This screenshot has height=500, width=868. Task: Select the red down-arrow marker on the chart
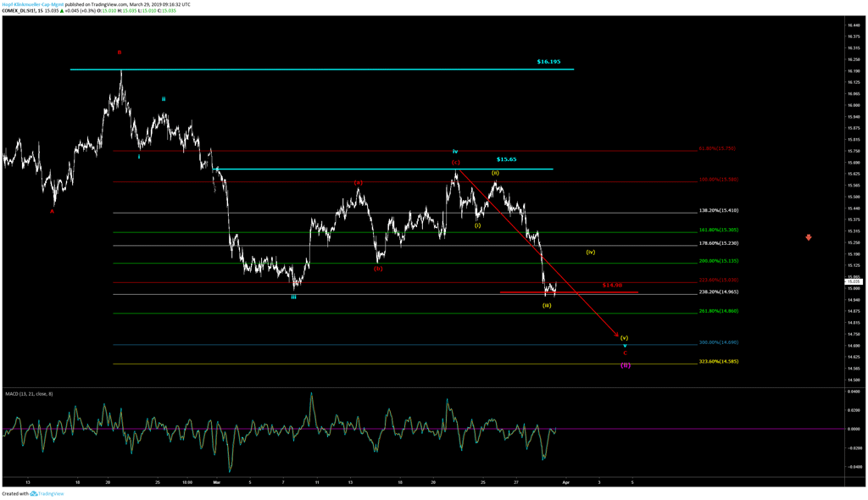click(808, 237)
